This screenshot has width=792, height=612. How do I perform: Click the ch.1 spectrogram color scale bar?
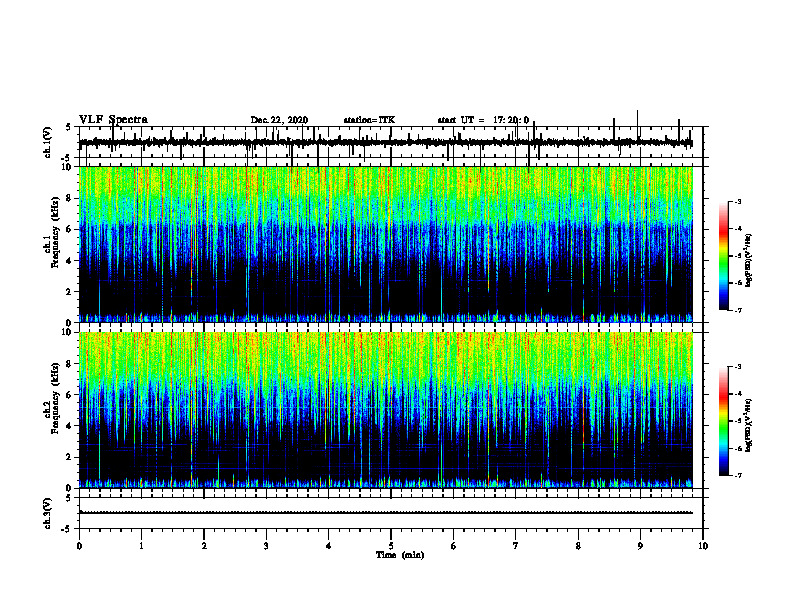(723, 256)
